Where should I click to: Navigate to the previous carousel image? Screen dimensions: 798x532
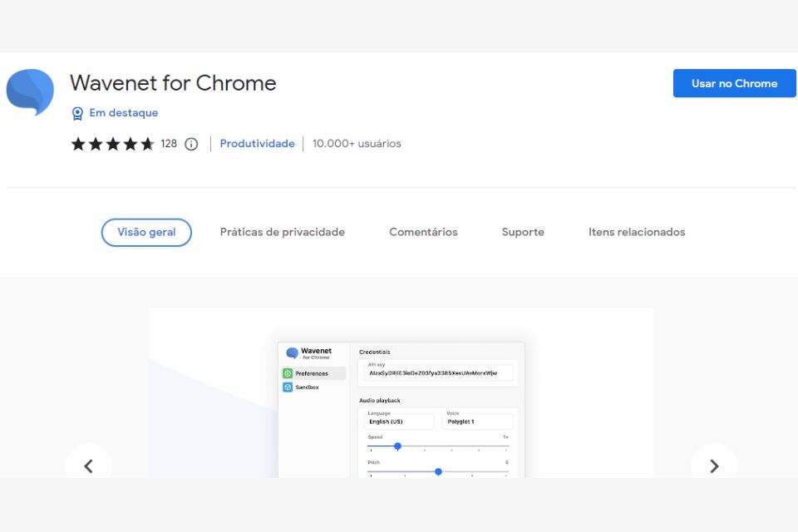click(89, 466)
